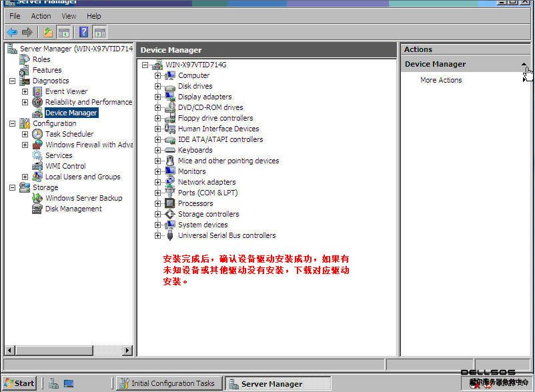Click the Forward arrow toolbar icon

(27, 33)
